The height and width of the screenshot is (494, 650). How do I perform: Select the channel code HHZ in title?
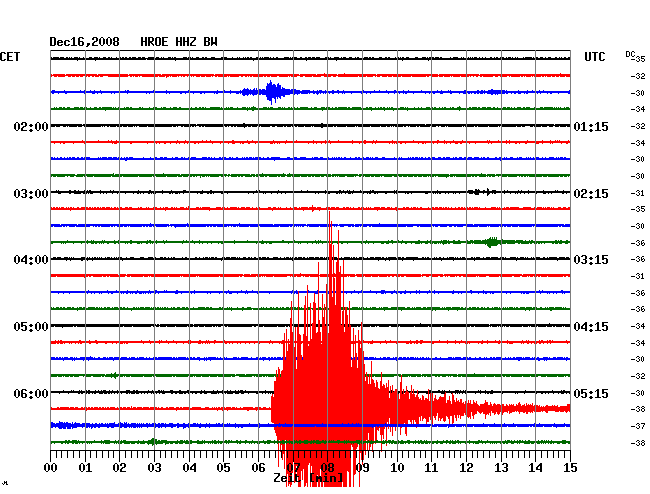(x=185, y=42)
